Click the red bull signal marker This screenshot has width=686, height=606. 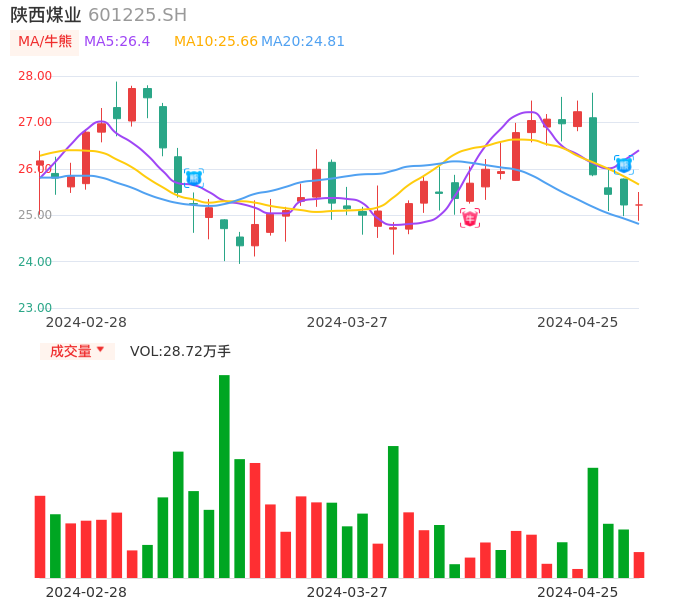470,218
